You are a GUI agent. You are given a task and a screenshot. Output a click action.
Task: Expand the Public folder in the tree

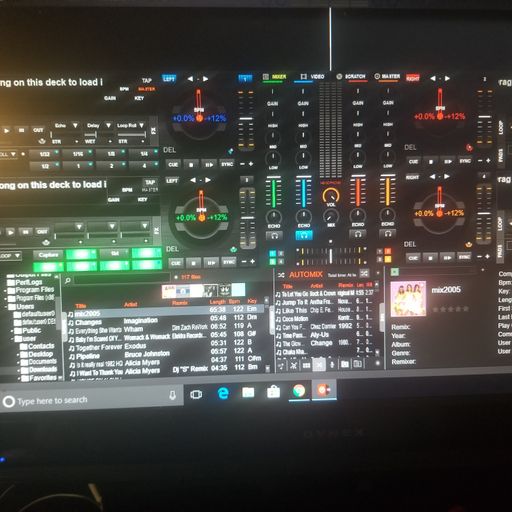(13, 331)
